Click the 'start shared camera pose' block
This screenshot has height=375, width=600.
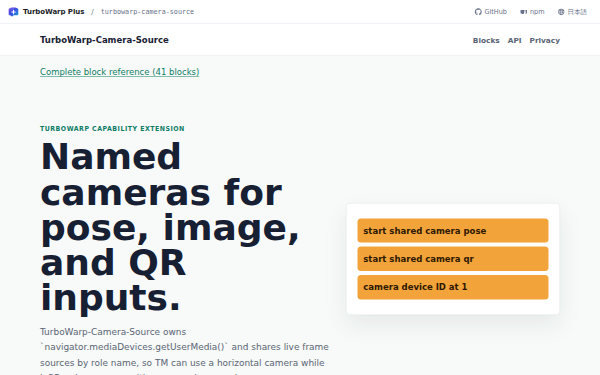point(453,231)
